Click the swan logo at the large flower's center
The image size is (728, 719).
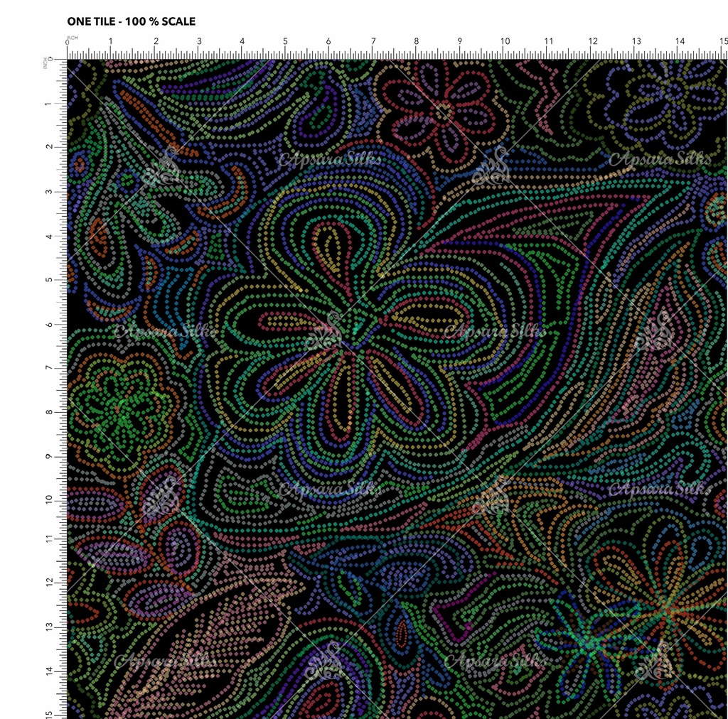point(328,331)
